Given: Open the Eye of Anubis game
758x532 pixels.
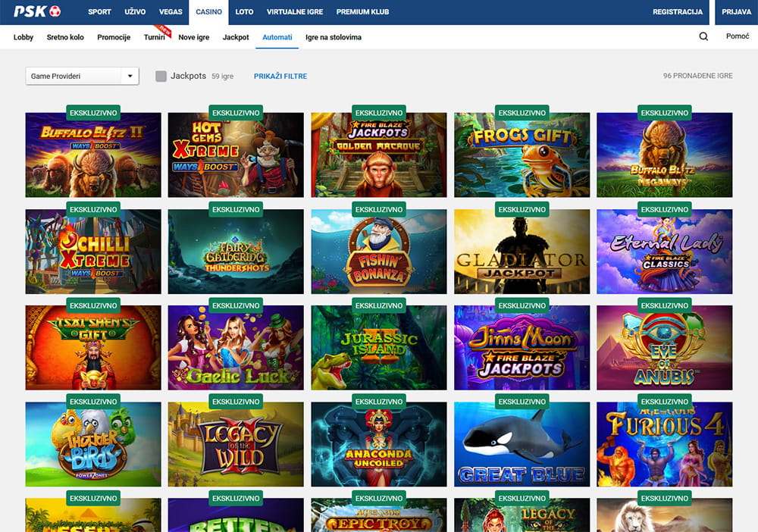Looking at the screenshot, I should click(665, 347).
